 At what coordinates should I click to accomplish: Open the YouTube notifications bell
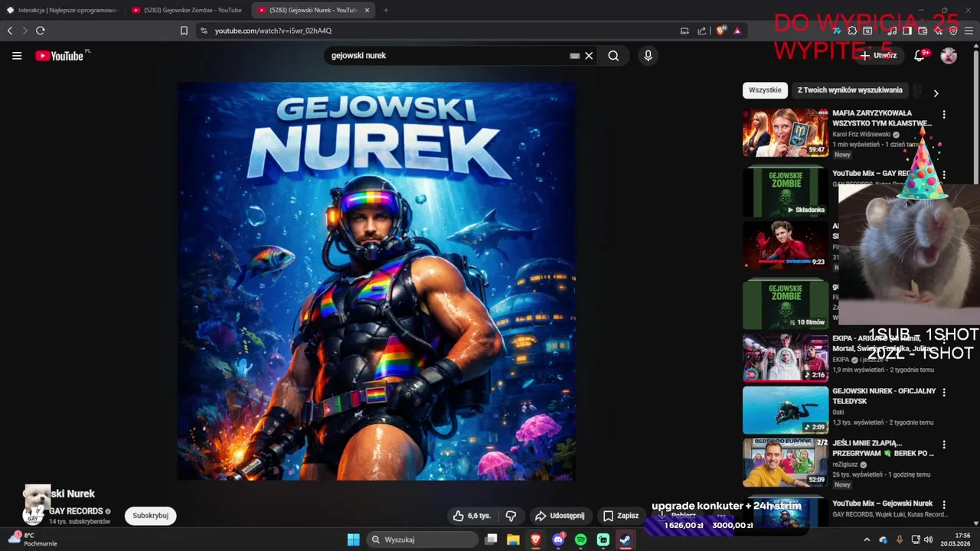(920, 55)
